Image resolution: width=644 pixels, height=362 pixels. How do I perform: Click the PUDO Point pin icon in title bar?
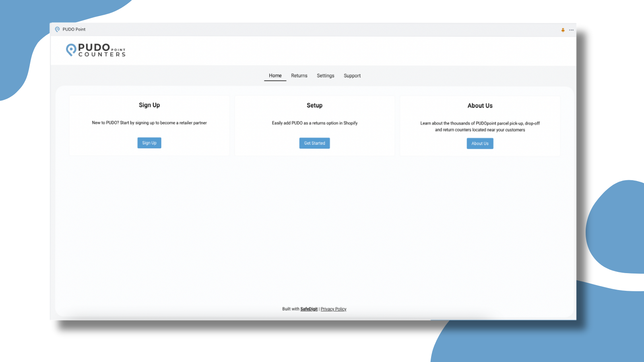coord(57,29)
